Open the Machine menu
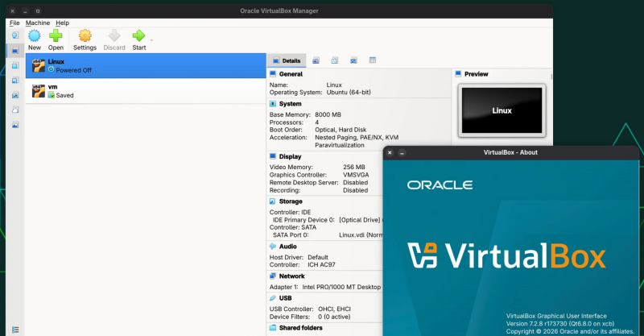The image size is (644, 336). (37, 23)
